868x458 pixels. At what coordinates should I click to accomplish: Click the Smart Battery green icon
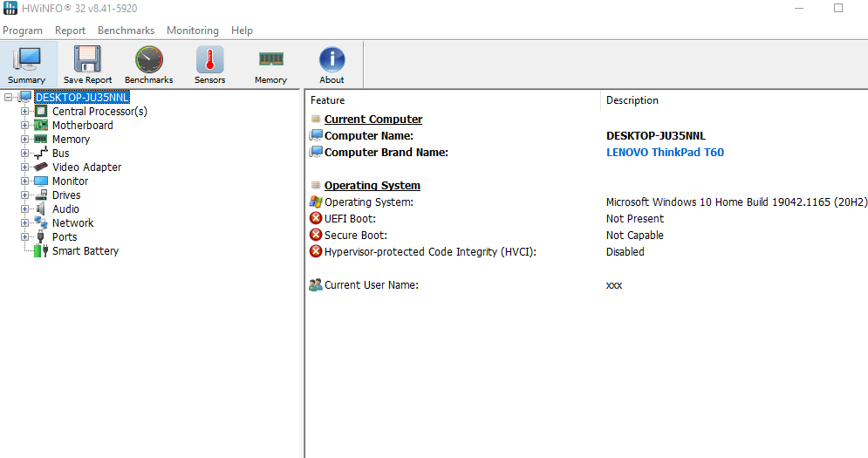pyautogui.click(x=41, y=251)
